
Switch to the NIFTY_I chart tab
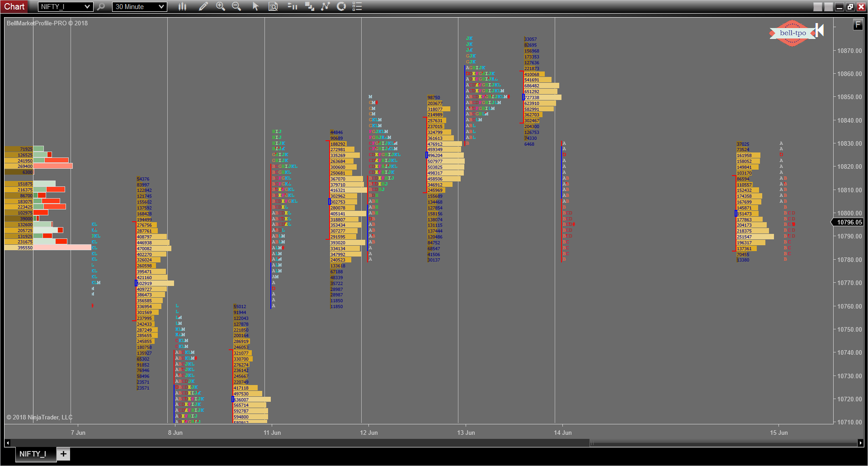(33, 454)
